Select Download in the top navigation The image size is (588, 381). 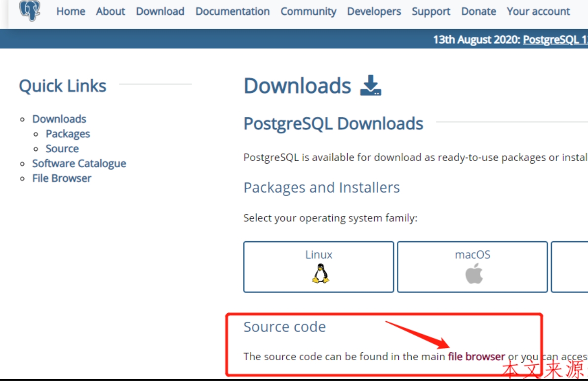tap(160, 12)
